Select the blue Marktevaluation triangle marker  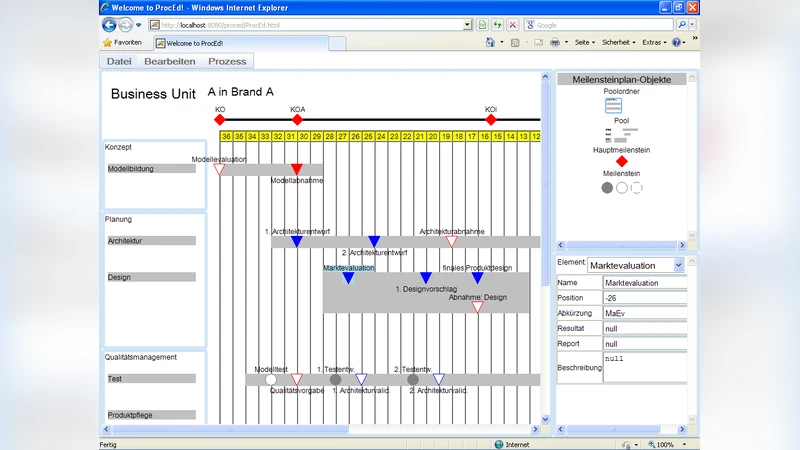click(x=348, y=278)
